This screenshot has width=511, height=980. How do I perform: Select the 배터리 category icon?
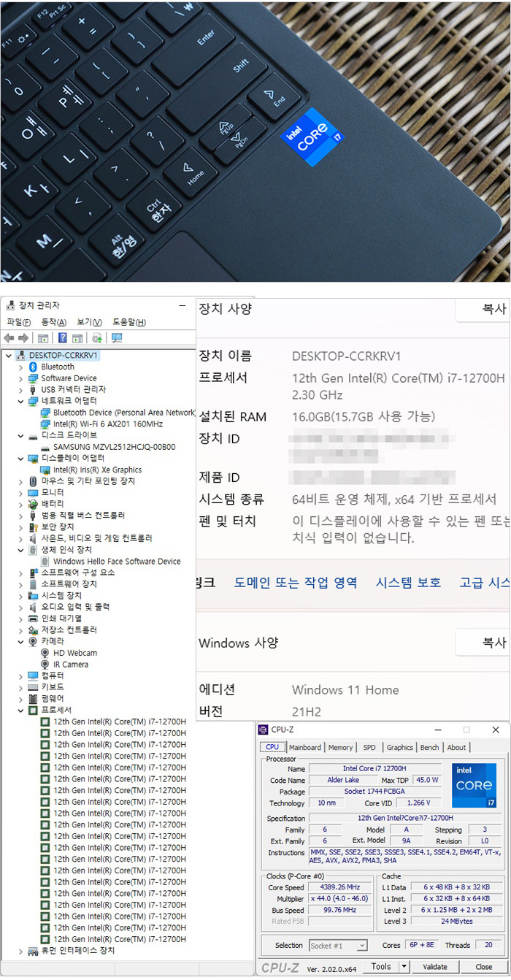[33, 504]
